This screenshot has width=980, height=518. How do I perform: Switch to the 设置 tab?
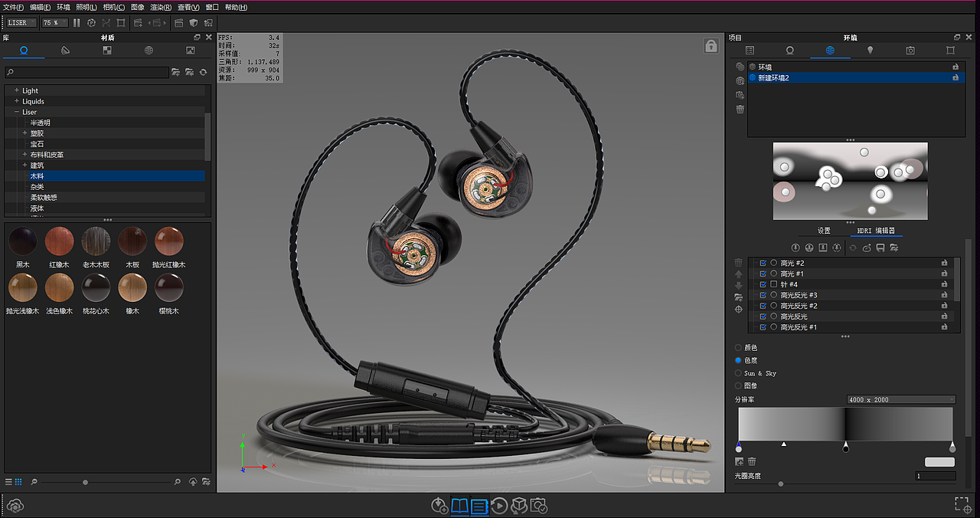click(824, 231)
